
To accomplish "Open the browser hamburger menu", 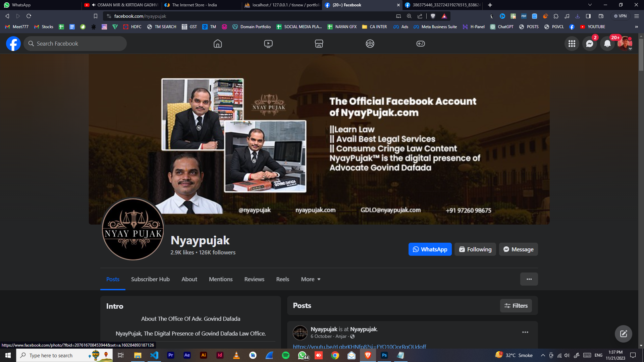I will [x=637, y=16].
